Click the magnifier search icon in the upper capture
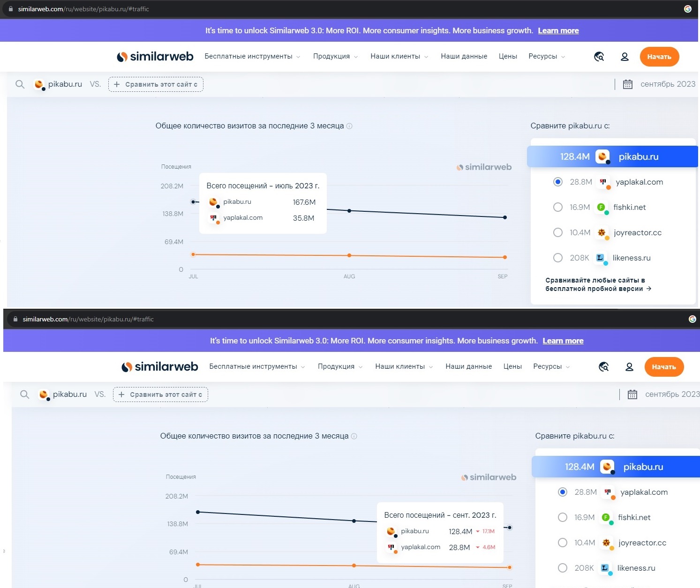The height and width of the screenshot is (588, 700). pyautogui.click(x=20, y=84)
